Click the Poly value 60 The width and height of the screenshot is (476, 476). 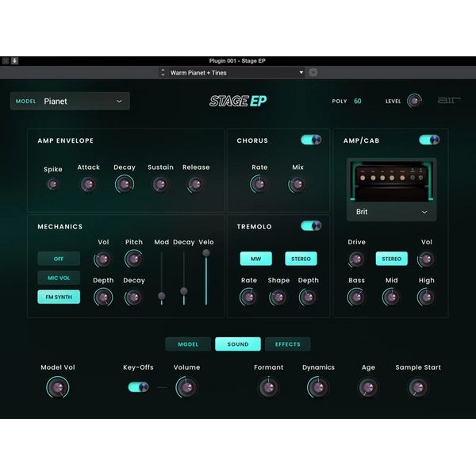[x=358, y=101]
